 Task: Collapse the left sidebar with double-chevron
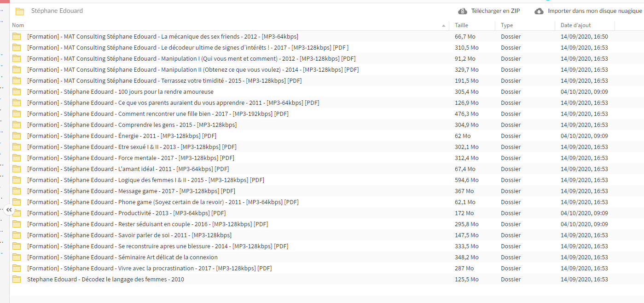pos(9,210)
